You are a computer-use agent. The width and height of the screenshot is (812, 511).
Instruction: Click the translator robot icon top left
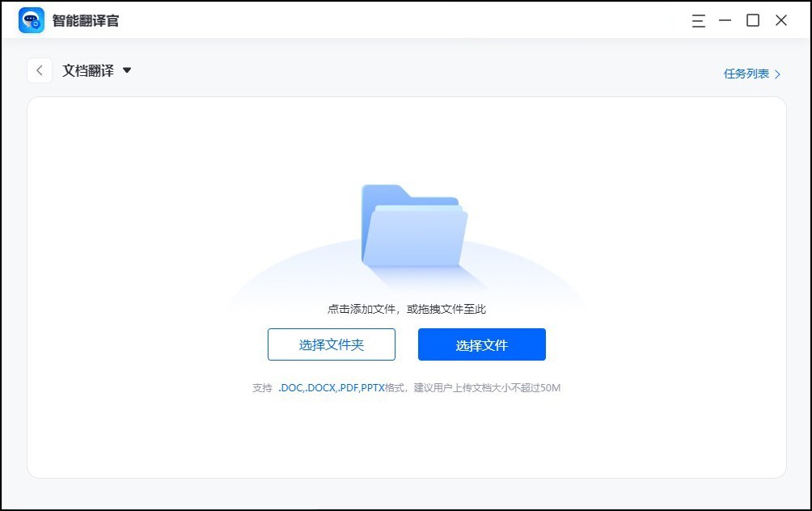click(31, 19)
